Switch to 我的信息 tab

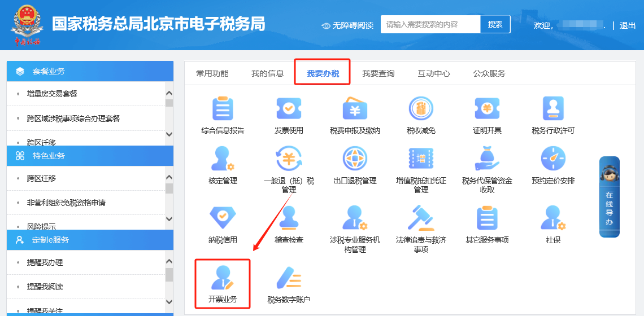268,73
